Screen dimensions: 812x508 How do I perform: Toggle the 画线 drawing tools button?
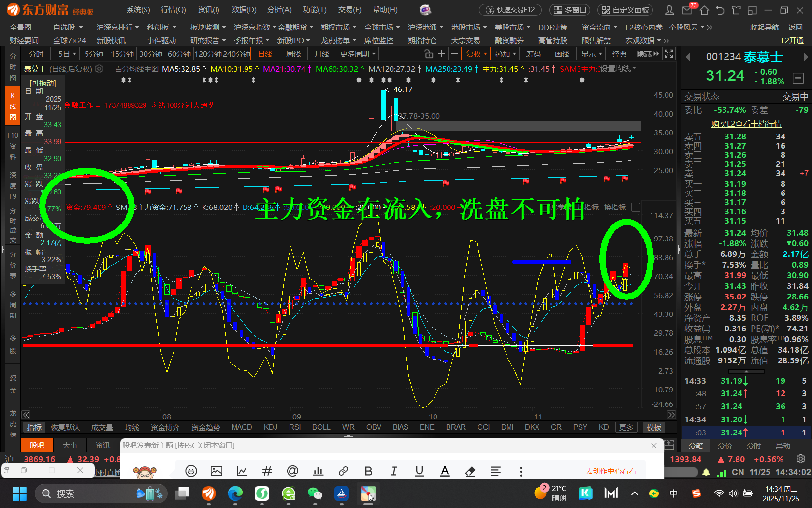(562, 54)
